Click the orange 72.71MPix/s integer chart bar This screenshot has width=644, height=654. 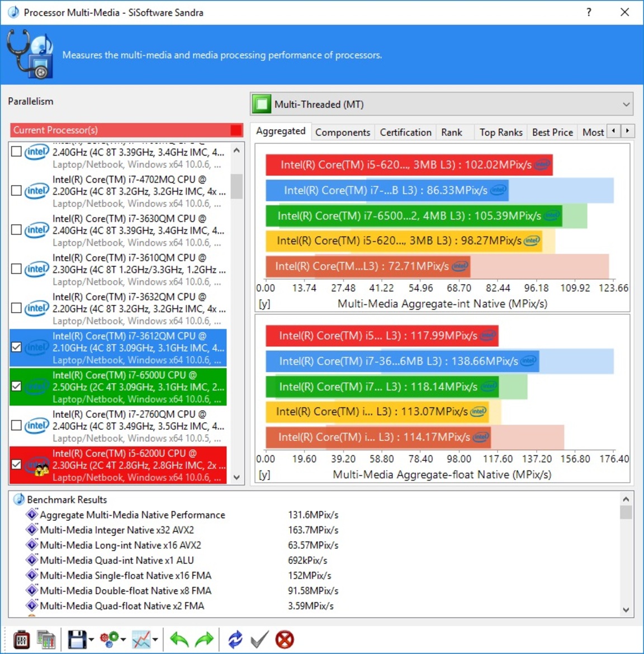[x=368, y=266]
